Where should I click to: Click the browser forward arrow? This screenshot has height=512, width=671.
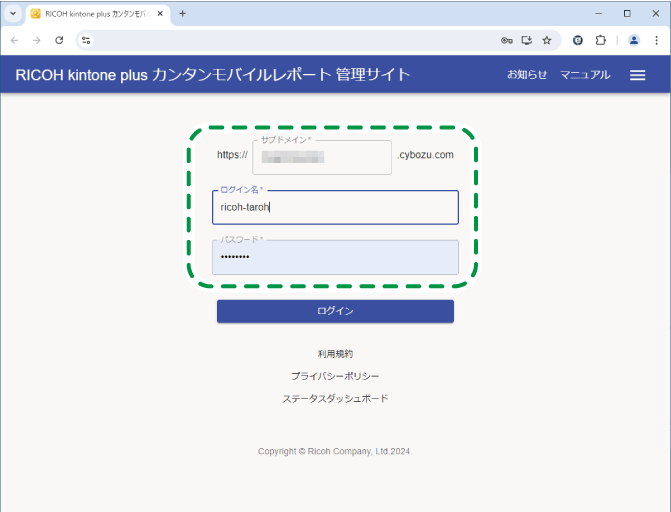click(37, 40)
